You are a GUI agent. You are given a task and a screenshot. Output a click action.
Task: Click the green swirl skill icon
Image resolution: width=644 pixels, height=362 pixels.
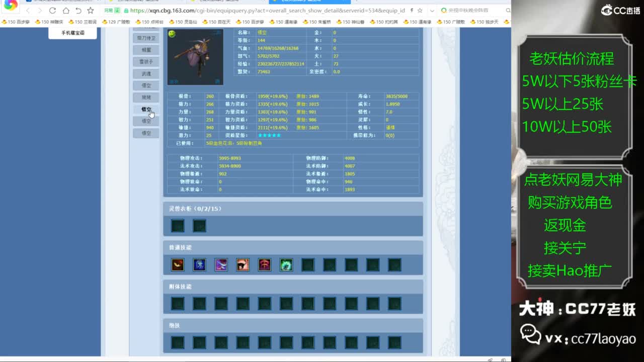pos(286,264)
